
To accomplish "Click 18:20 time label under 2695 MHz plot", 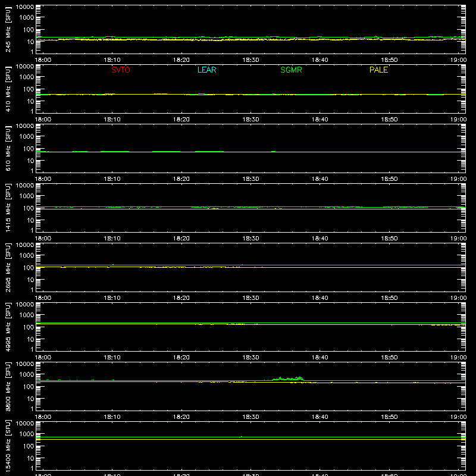I will click(x=181, y=298).
